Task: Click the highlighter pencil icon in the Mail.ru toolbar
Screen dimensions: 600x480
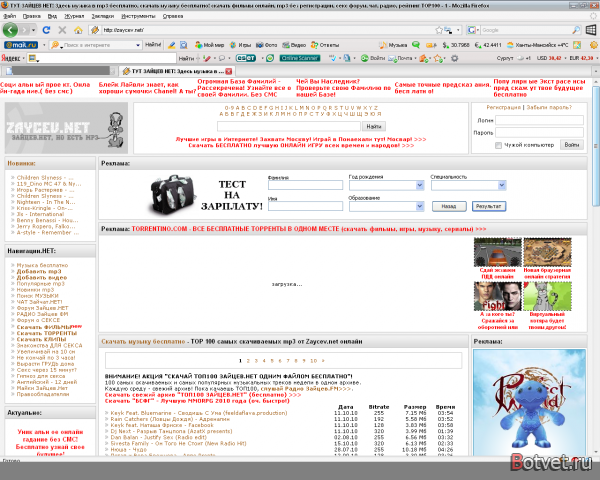Action: pyautogui.click(x=172, y=45)
